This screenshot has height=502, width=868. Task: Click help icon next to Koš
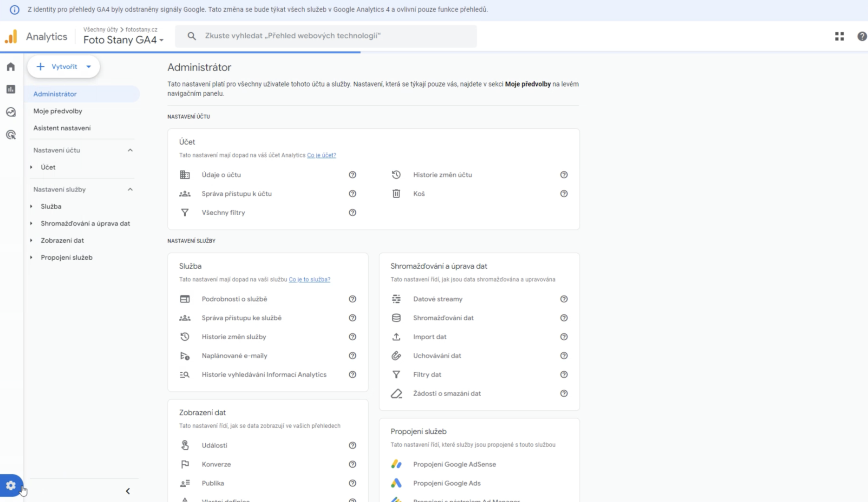(x=564, y=194)
